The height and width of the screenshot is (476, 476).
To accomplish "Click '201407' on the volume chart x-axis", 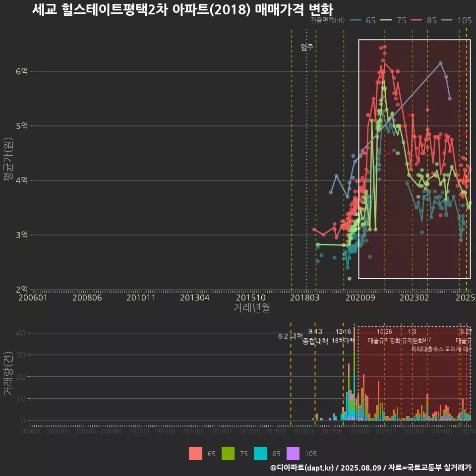I will tap(222, 431).
